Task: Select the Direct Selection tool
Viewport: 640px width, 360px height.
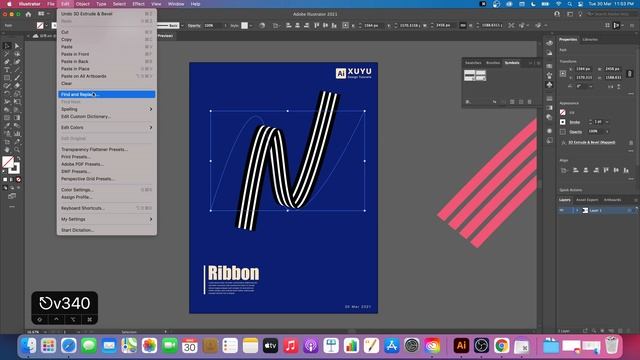Action: tap(17, 46)
